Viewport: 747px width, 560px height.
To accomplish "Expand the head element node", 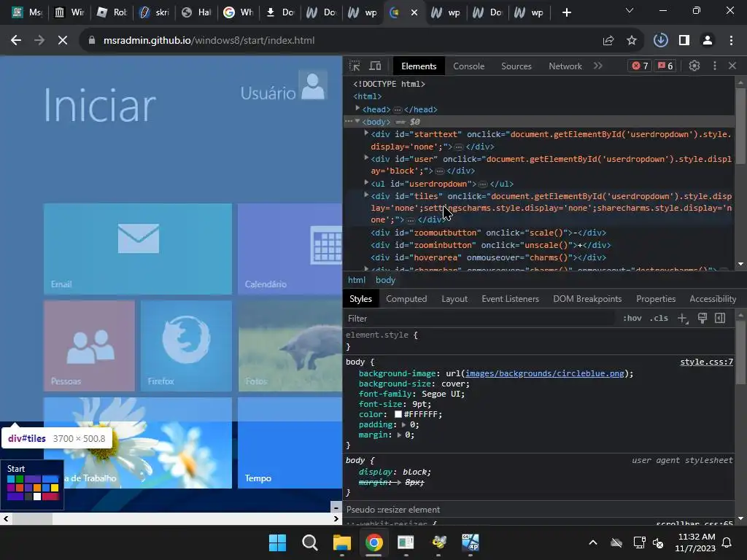I will point(357,109).
